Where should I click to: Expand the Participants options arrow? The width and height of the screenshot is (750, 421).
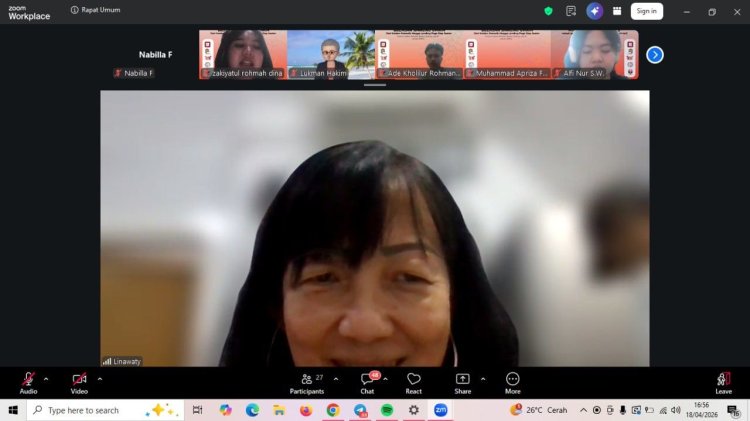(335, 379)
